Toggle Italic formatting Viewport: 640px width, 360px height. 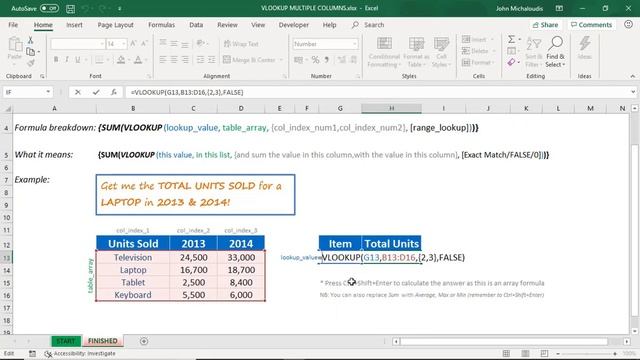click(x=67, y=60)
